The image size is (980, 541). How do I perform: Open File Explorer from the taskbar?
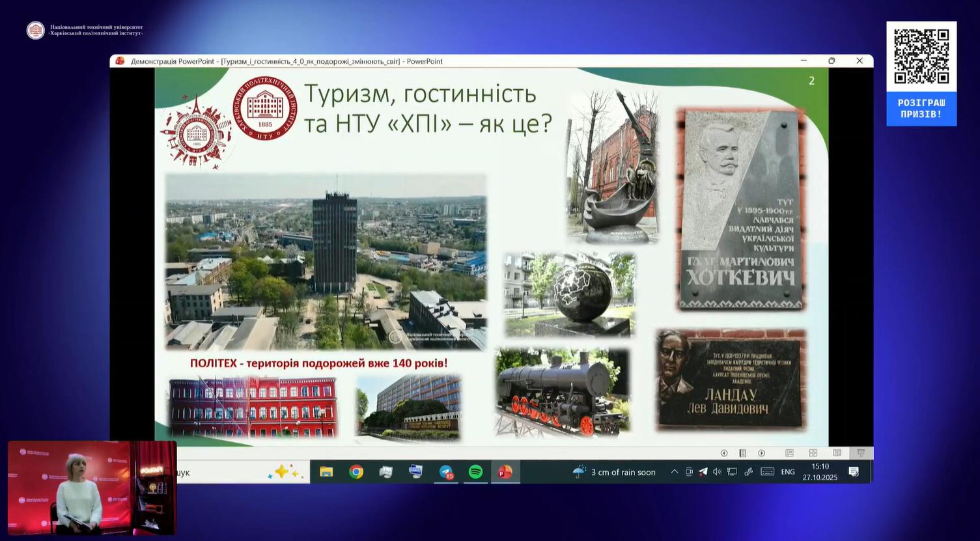coord(326,472)
